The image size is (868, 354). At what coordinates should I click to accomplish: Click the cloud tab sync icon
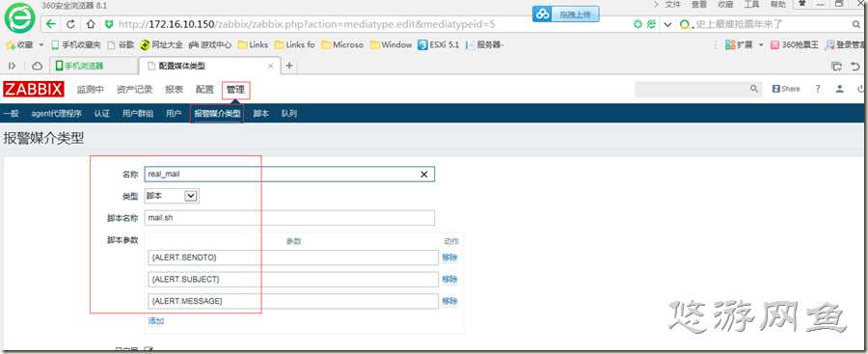click(37, 66)
